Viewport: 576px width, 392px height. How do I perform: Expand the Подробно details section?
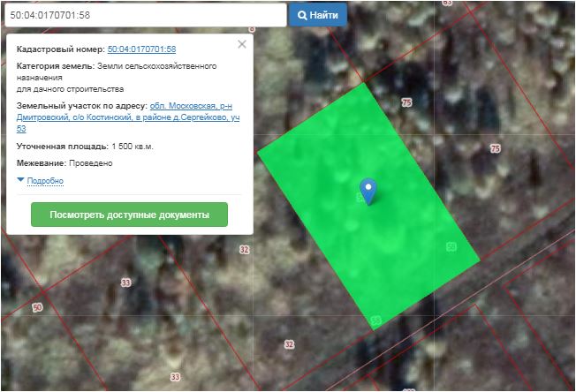point(45,180)
